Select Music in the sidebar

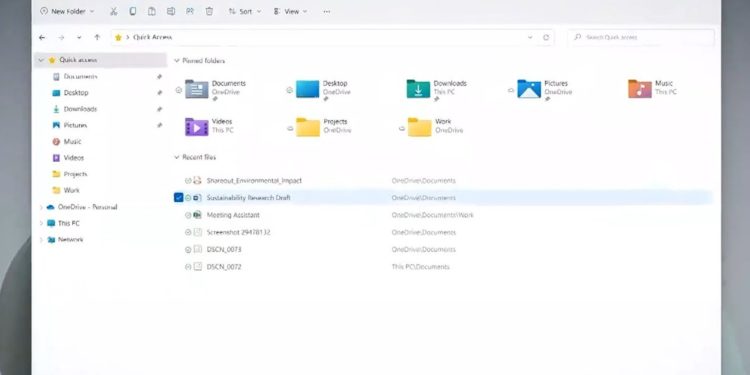point(72,142)
